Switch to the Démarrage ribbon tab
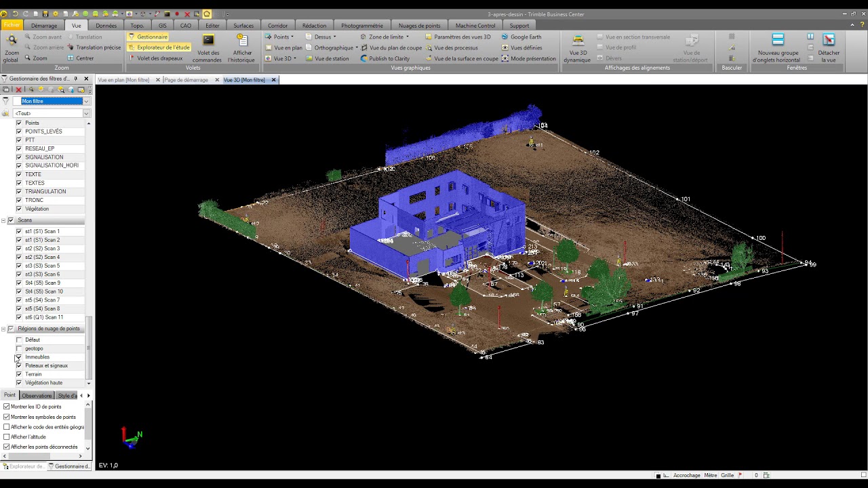This screenshot has height=488, width=868. [x=44, y=26]
